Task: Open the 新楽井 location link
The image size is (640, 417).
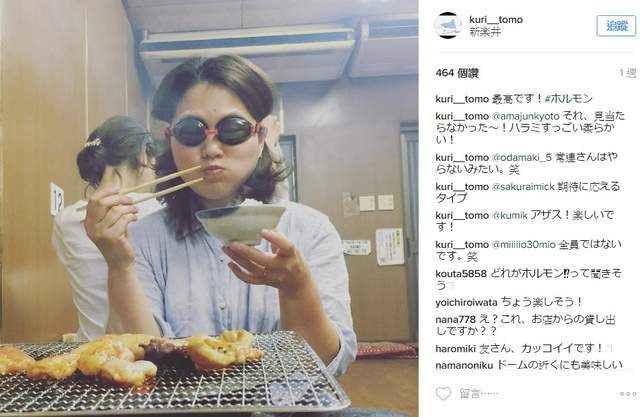Action: pyautogui.click(x=485, y=32)
